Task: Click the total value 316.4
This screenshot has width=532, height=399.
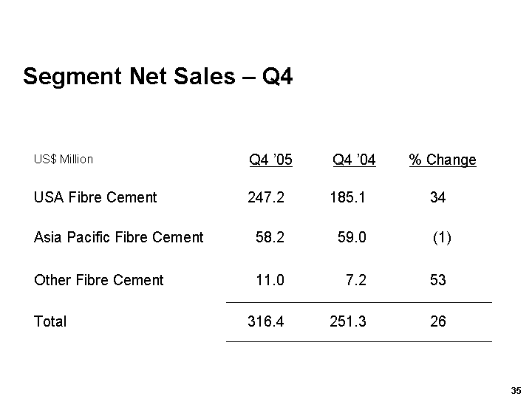Action: [x=266, y=321]
